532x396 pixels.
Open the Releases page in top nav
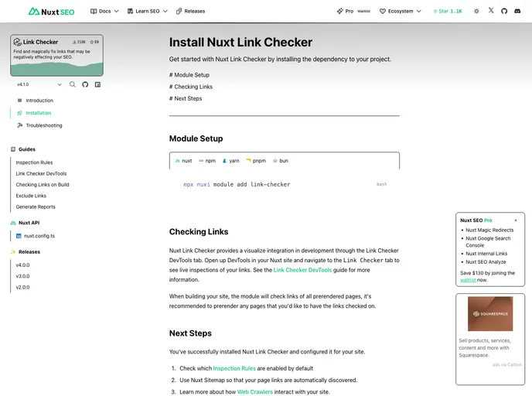190,11
